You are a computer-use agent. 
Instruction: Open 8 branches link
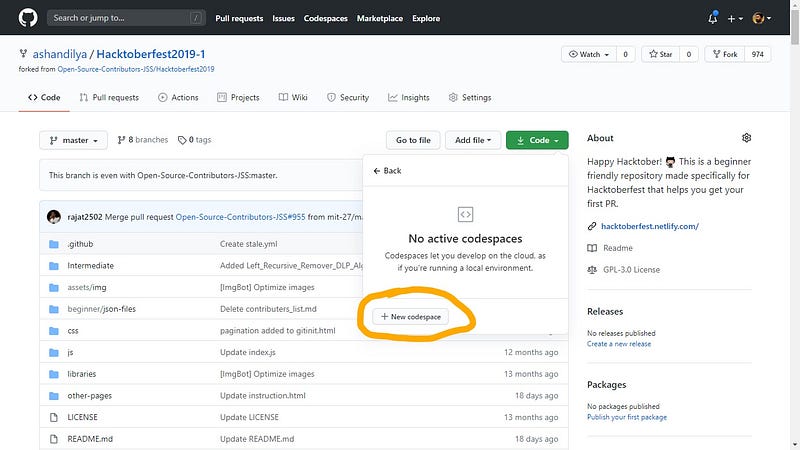[142, 140]
